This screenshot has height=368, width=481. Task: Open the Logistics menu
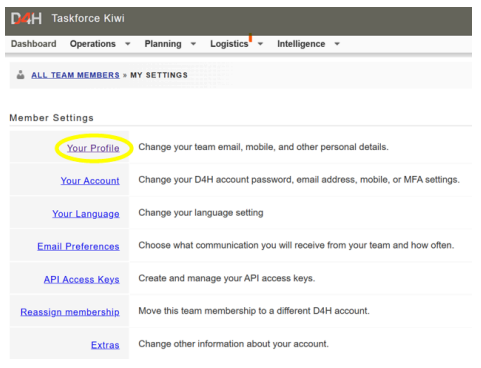point(229,44)
